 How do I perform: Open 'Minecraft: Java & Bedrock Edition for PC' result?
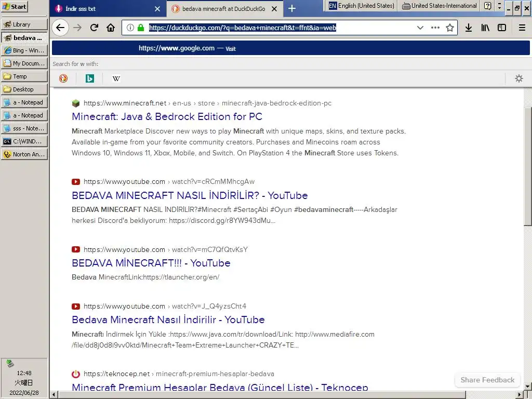pyautogui.click(x=167, y=117)
